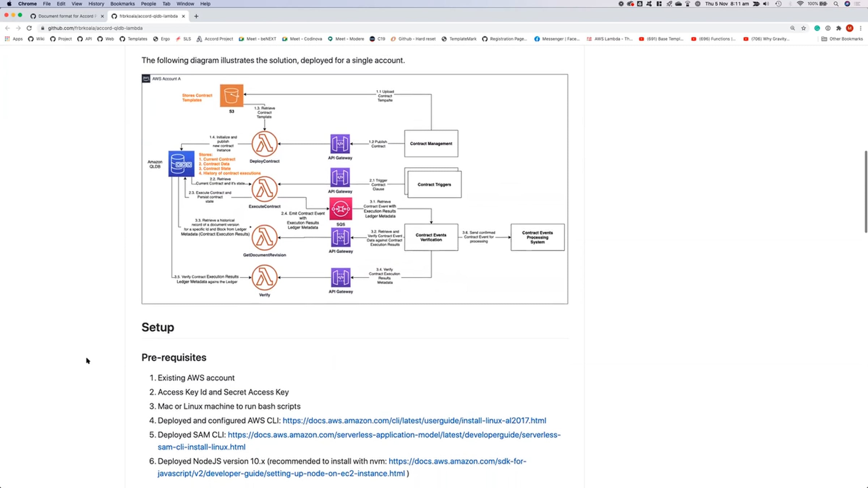Open the Chrome extensions puzzle icon

[839, 28]
